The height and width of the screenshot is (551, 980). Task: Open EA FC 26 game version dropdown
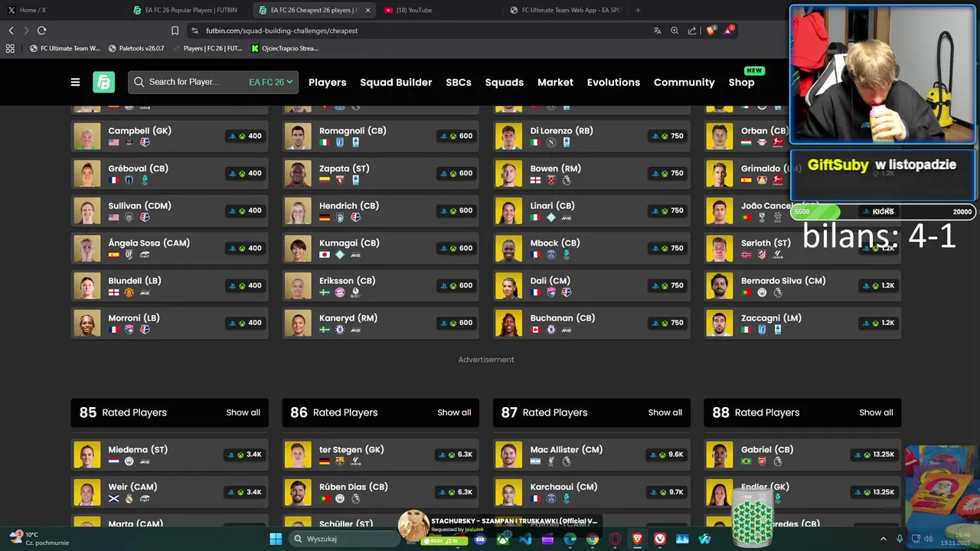coord(270,82)
